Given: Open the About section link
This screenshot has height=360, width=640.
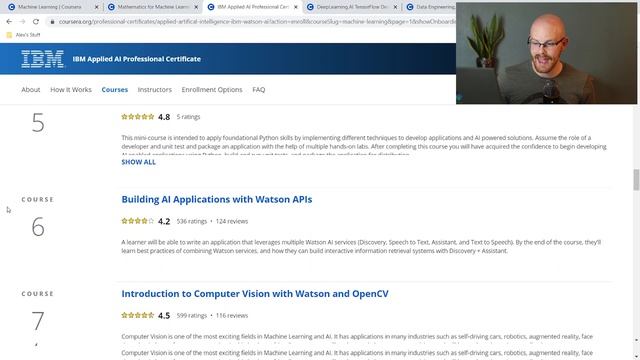Looking at the screenshot, I should click(x=31, y=89).
